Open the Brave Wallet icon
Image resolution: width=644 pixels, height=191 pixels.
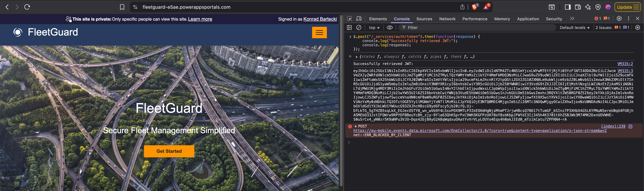pyautogui.click(x=578, y=7)
